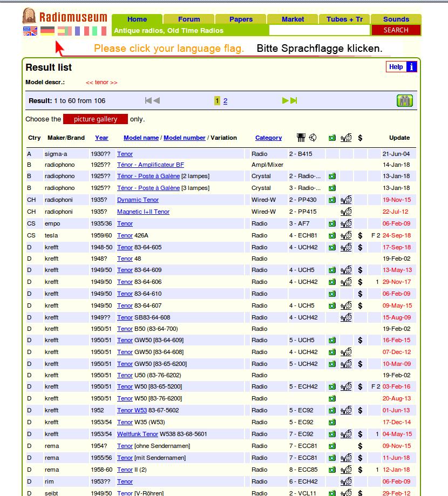Open the Sounds tab
Viewport: 448px width, 496px height.
[396, 19]
